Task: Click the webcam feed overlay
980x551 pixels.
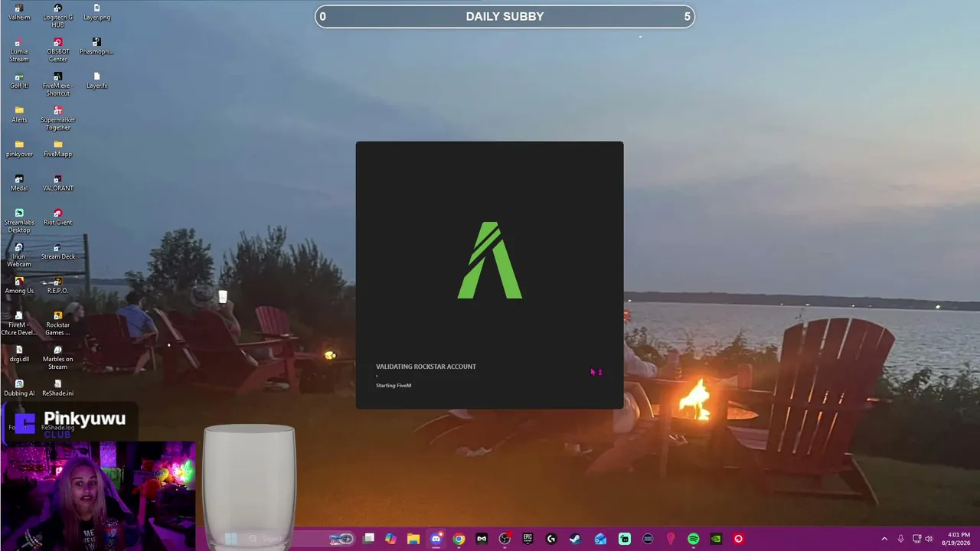Action: 98,495
